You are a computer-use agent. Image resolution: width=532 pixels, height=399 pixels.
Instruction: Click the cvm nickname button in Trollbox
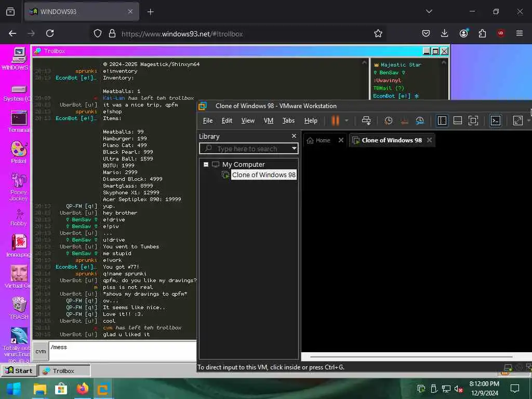[41, 352]
